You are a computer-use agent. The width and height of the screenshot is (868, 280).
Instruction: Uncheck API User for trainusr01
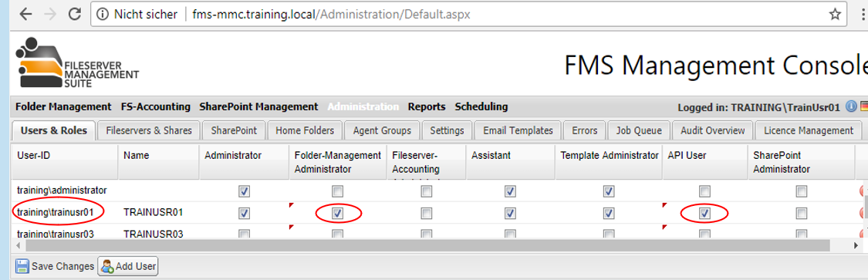[704, 213]
